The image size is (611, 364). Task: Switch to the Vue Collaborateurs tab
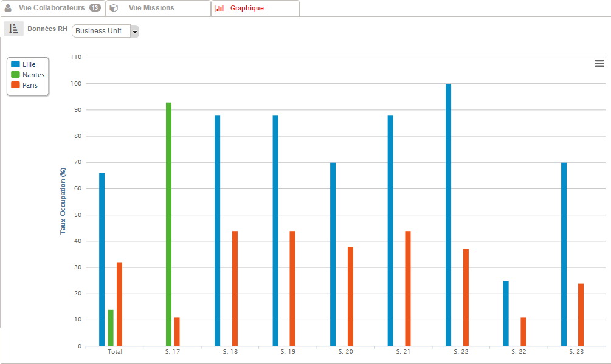point(54,9)
